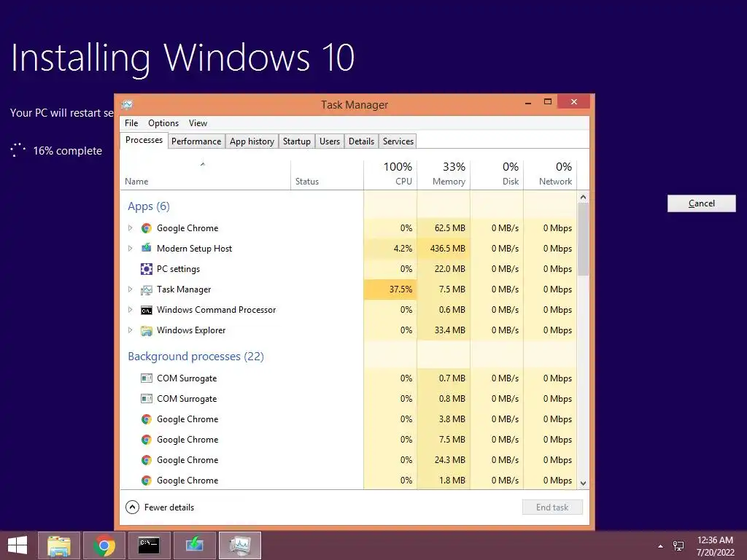Sort by the Network column header
Image resolution: width=747 pixels, height=560 pixels.
tap(550, 174)
